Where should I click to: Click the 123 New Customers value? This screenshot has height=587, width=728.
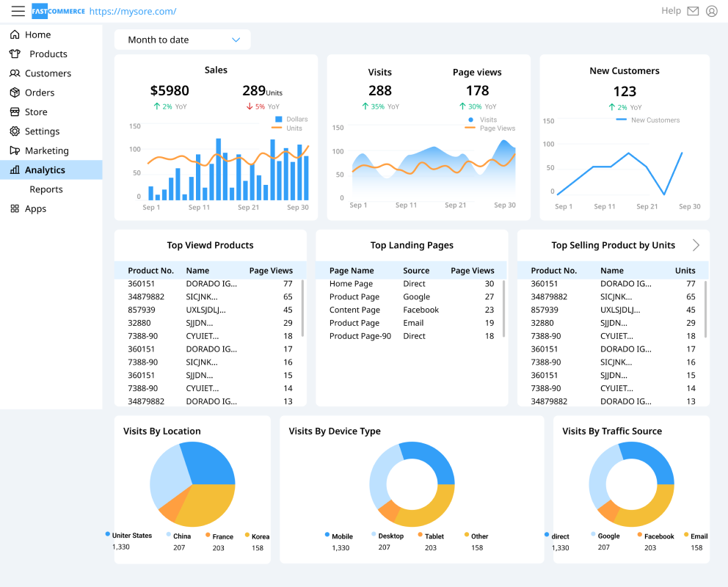[625, 92]
